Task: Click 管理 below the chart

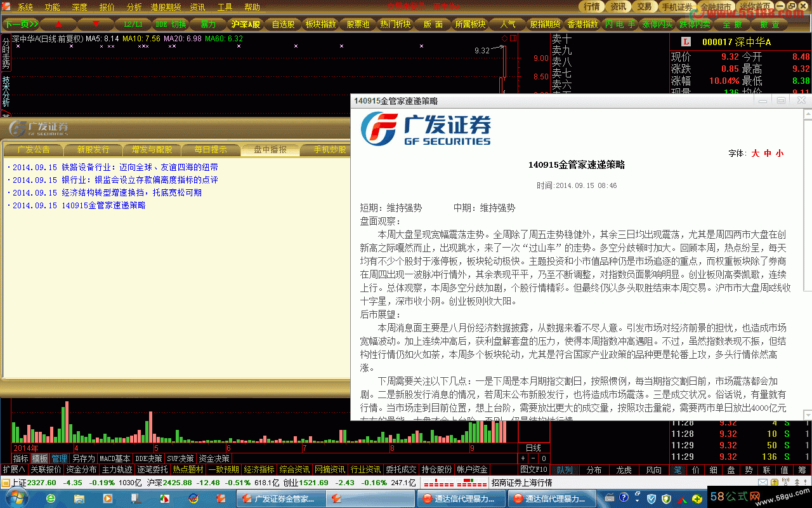Action: pyautogui.click(x=60, y=458)
